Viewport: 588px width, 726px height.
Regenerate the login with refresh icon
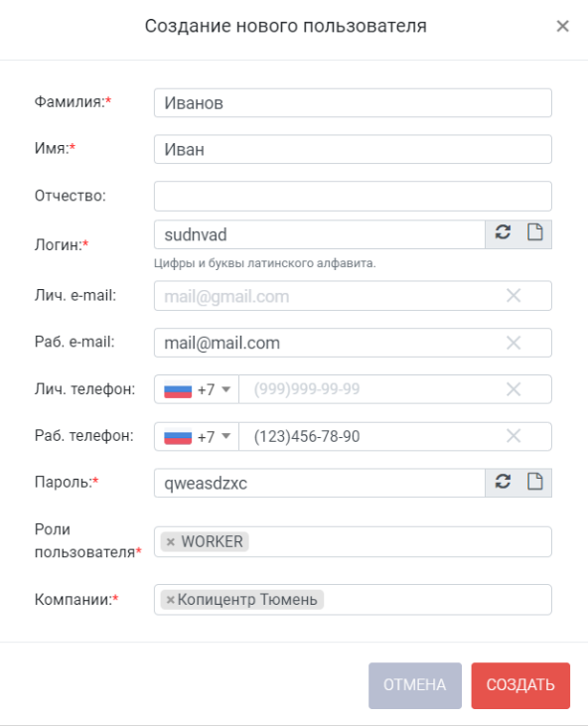(x=503, y=232)
